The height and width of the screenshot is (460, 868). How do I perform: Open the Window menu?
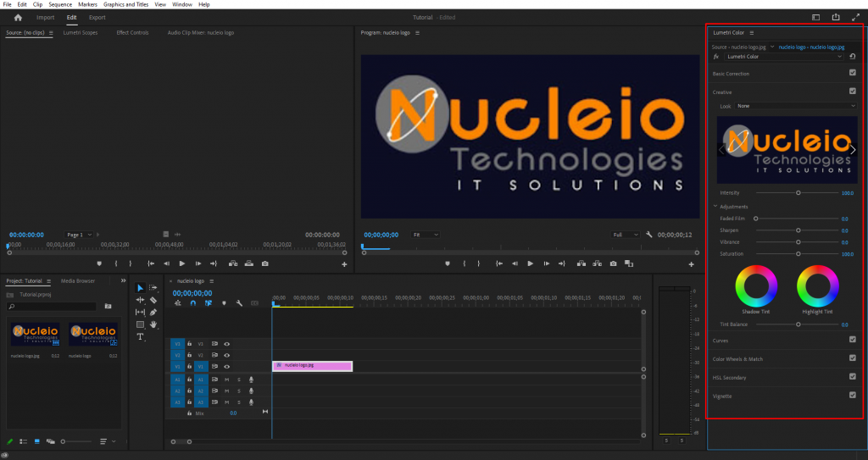click(182, 4)
